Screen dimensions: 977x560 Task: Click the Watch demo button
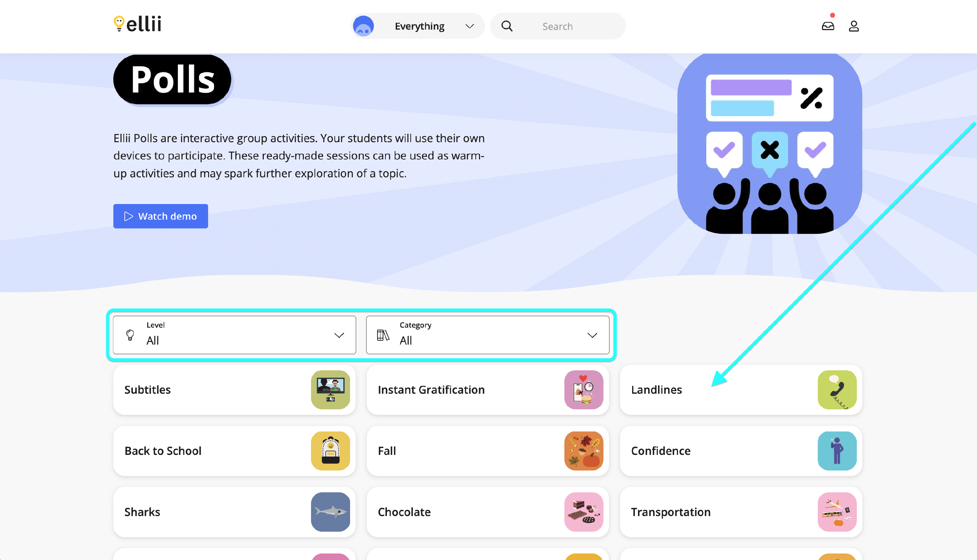coord(161,216)
